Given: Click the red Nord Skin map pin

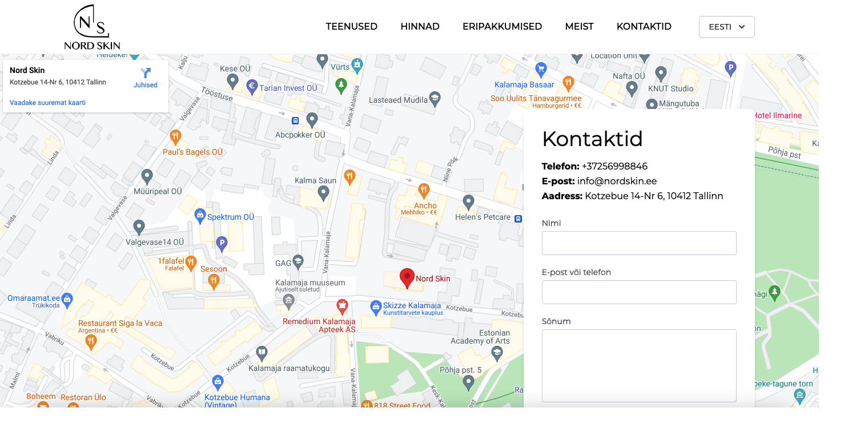Looking at the screenshot, I should coord(407,278).
